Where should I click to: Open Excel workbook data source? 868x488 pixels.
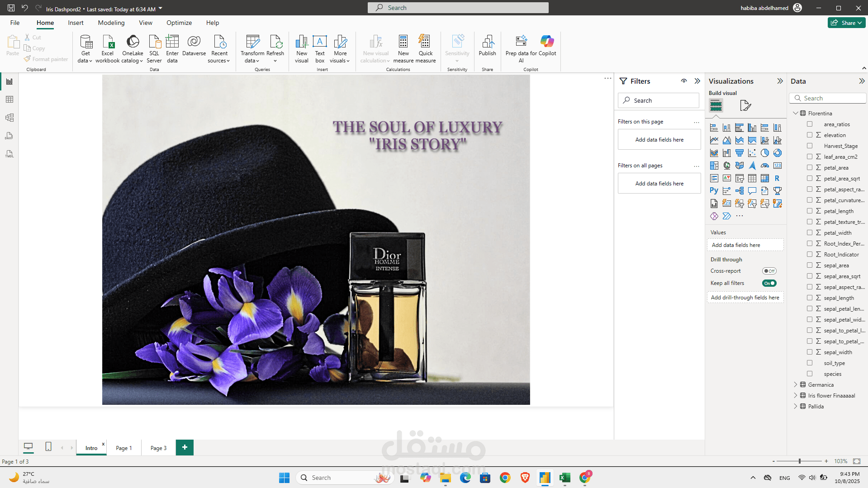coord(108,49)
